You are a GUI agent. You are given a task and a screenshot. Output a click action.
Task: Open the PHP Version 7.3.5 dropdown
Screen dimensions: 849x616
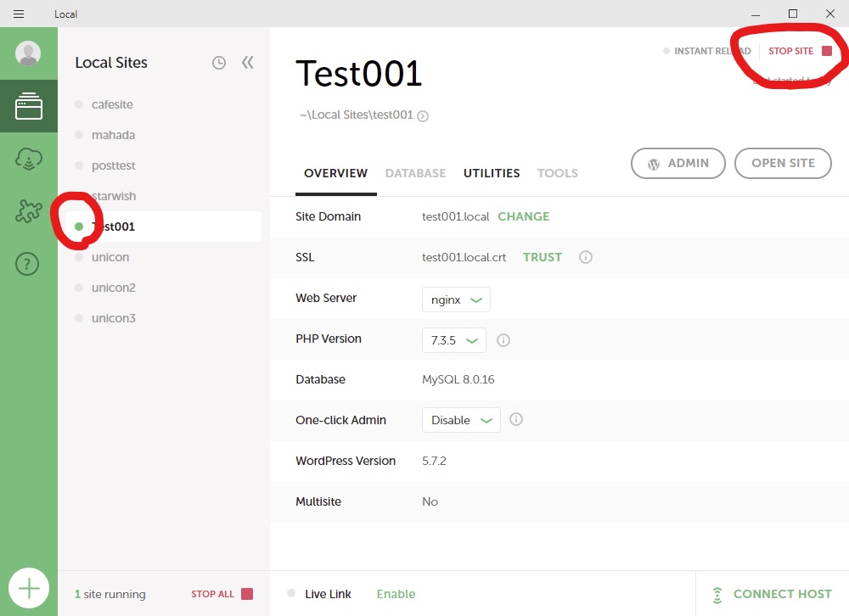click(453, 340)
